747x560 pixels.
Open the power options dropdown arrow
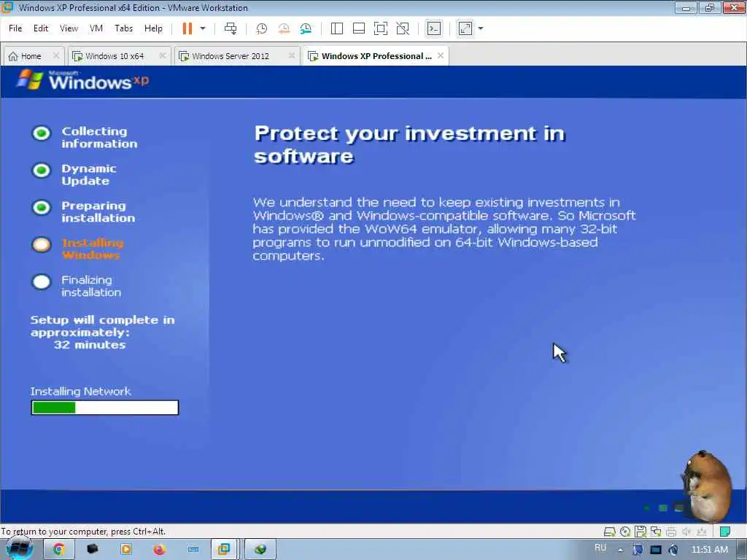[203, 28]
